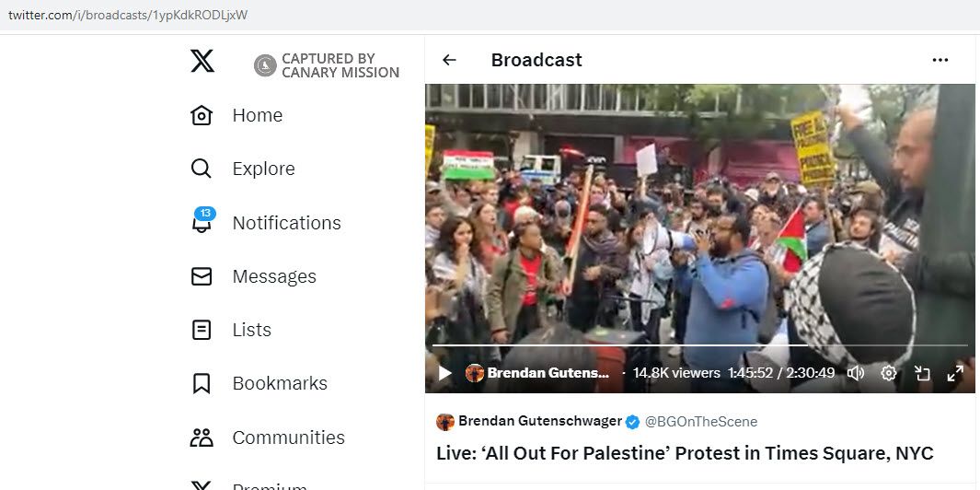Toggle video sound with speaker icon
This screenshot has height=490, width=980.
pyautogui.click(x=856, y=374)
